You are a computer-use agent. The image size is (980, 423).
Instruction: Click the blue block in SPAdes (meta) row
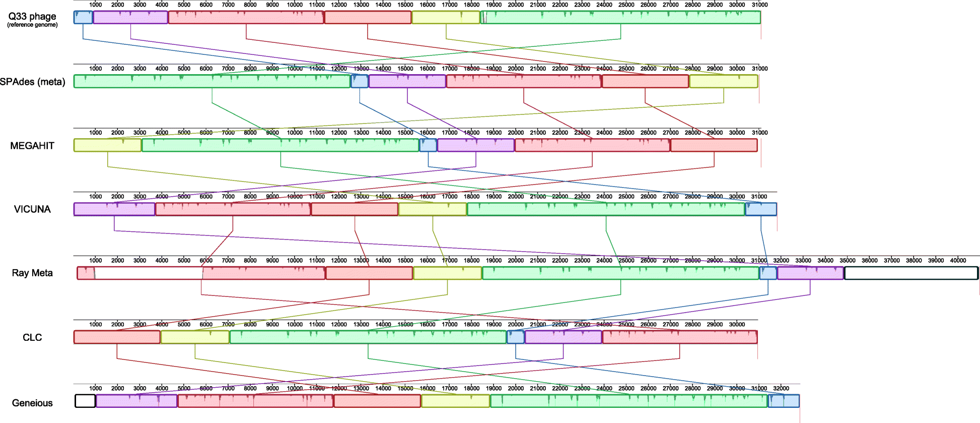[x=360, y=81]
